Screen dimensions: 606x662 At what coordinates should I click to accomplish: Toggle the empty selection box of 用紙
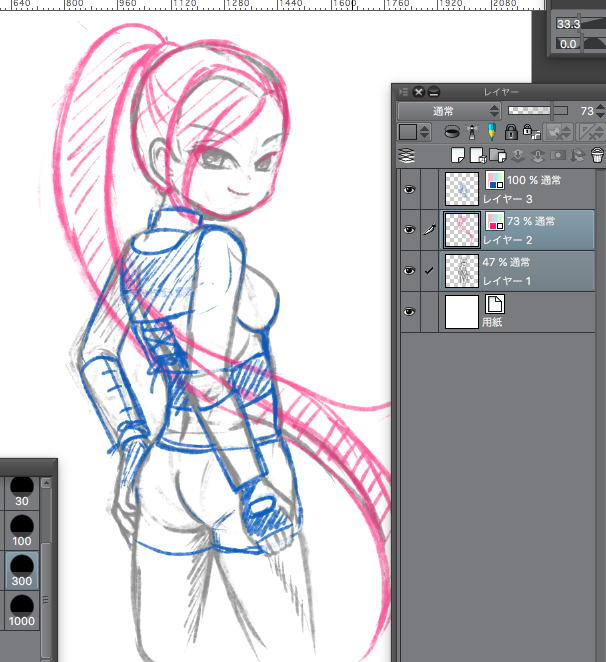(429, 312)
